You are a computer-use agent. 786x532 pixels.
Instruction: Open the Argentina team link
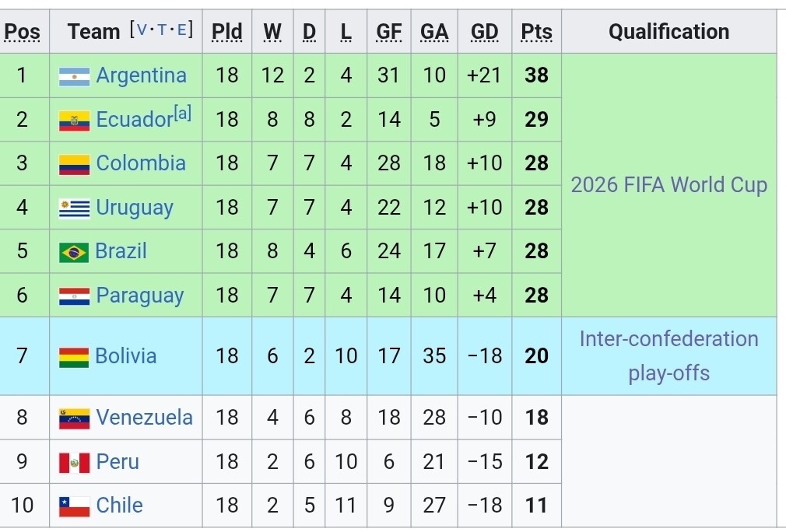tap(141, 75)
